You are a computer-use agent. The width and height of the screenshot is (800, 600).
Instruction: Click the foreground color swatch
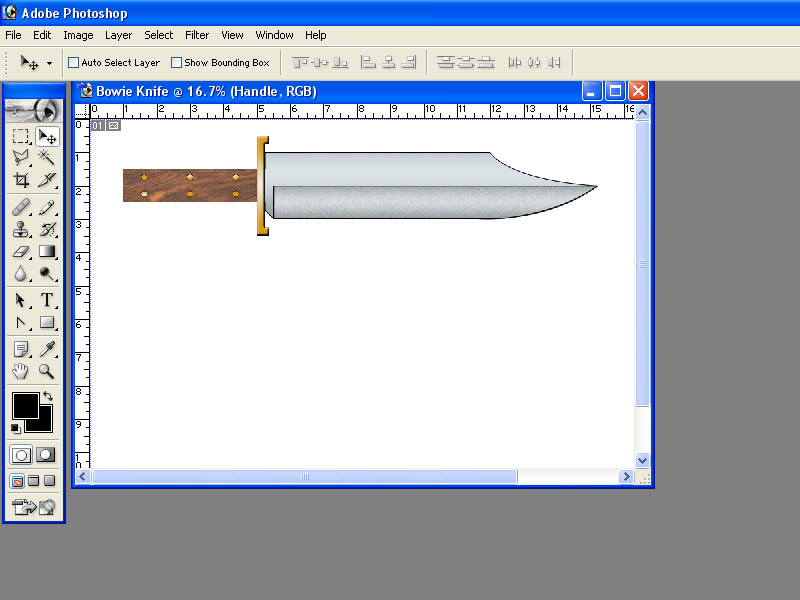pos(26,406)
